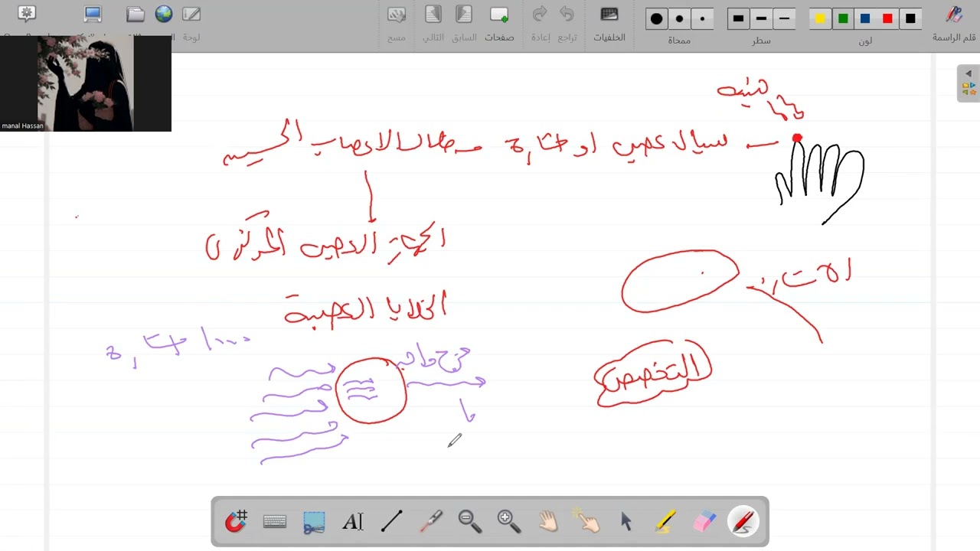Select the pointing finger interact tool
The height and width of the screenshot is (551, 980).
click(x=587, y=522)
